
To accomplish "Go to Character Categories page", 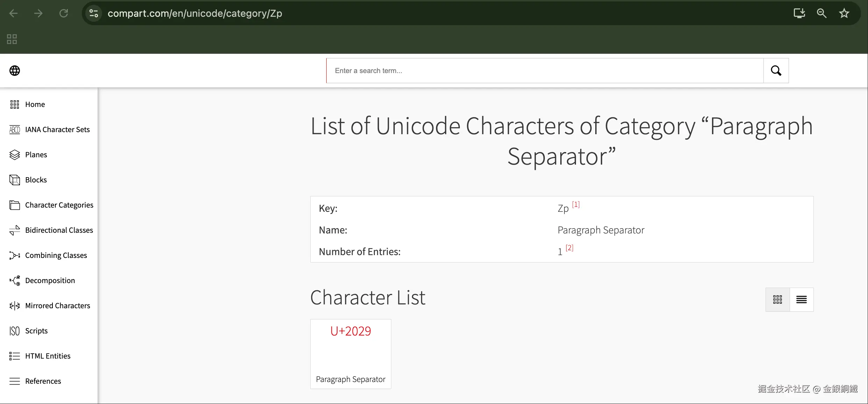I will (59, 205).
